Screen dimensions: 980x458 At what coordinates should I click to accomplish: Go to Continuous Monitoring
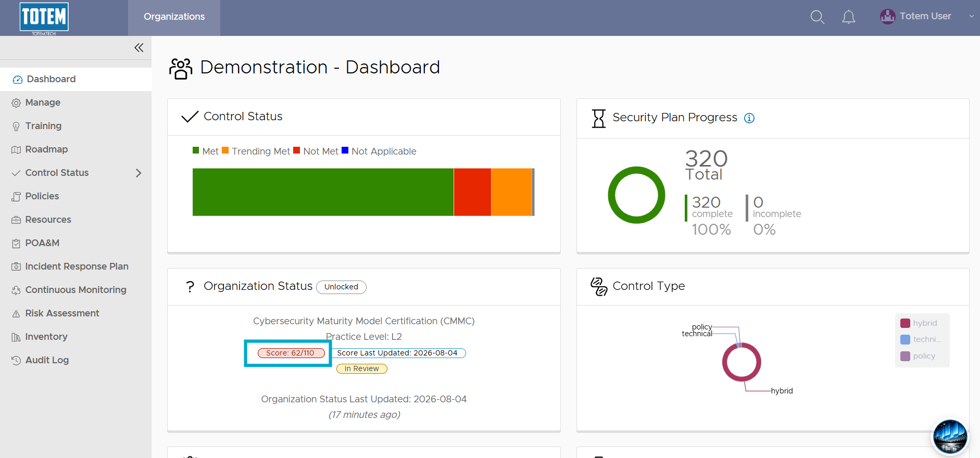tap(76, 290)
